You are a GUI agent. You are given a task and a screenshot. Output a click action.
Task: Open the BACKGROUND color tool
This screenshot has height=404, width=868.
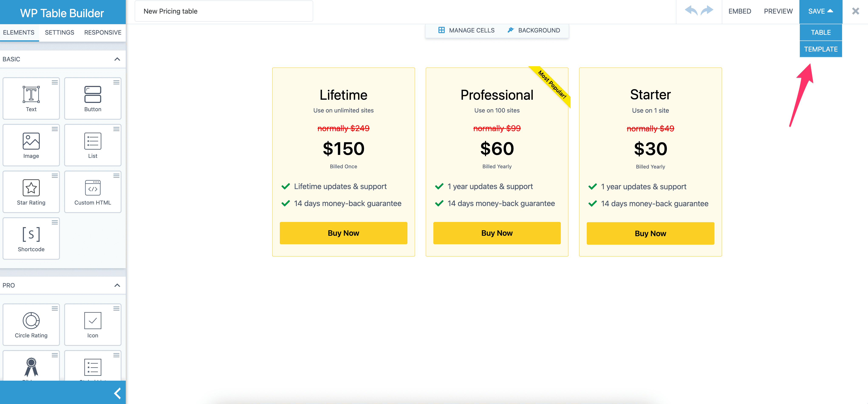(534, 30)
